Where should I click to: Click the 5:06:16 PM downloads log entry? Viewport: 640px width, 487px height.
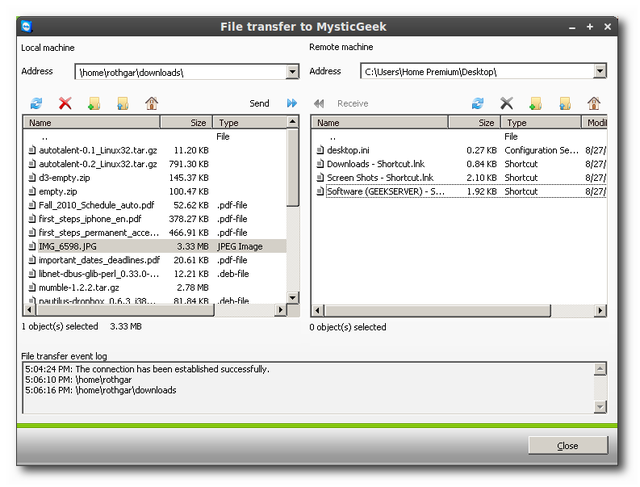point(101,390)
